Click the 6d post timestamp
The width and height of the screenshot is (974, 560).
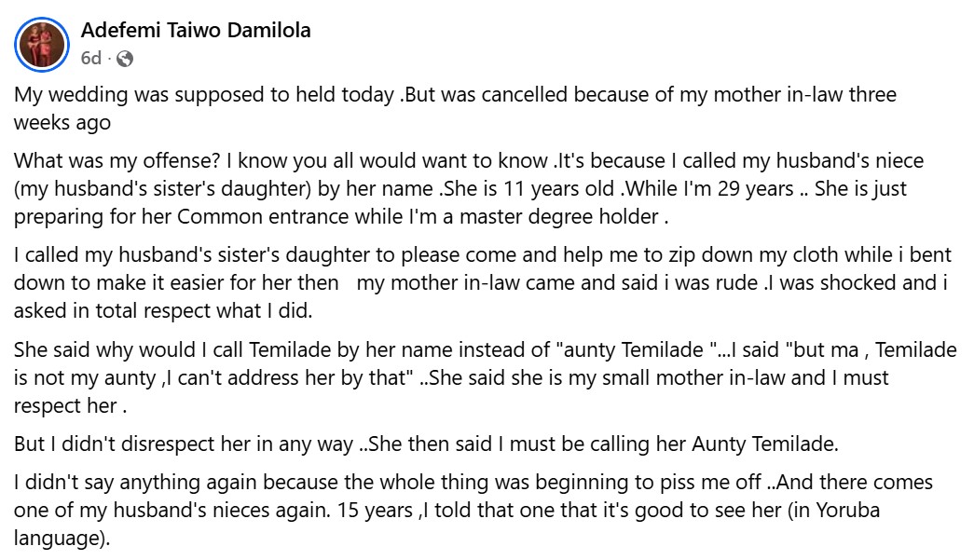(x=90, y=59)
